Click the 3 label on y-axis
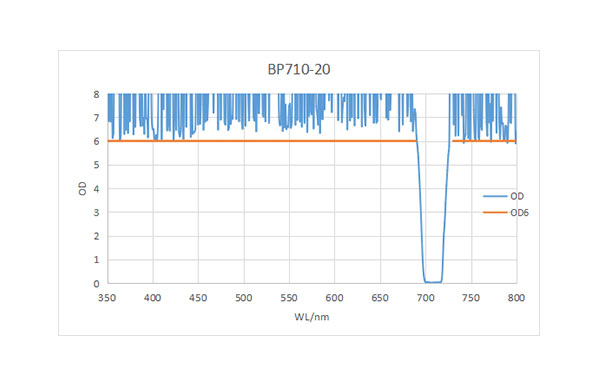The height and width of the screenshot is (383, 600). point(96,212)
